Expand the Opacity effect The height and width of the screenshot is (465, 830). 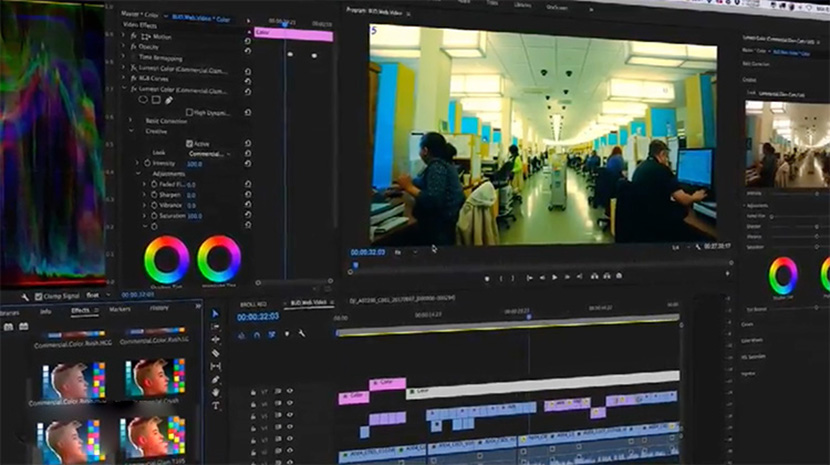(123, 47)
